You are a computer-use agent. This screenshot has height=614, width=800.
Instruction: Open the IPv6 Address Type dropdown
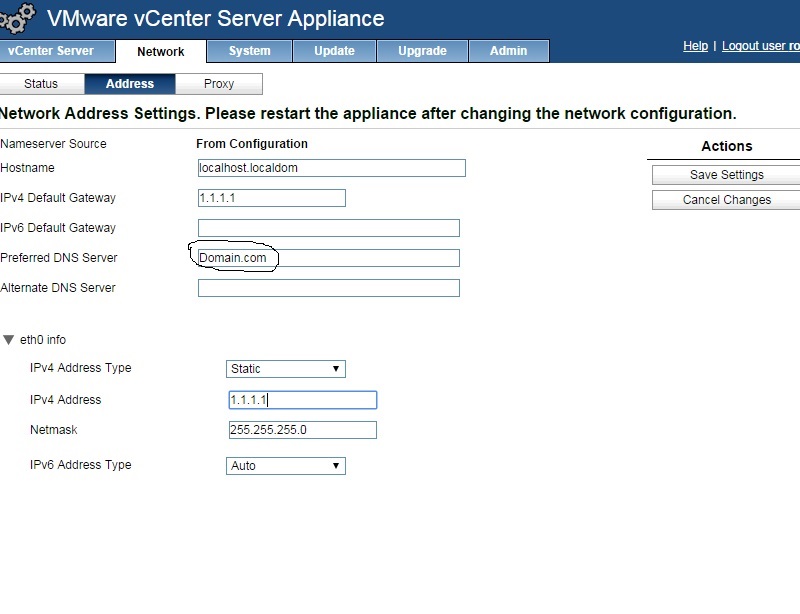coord(286,466)
